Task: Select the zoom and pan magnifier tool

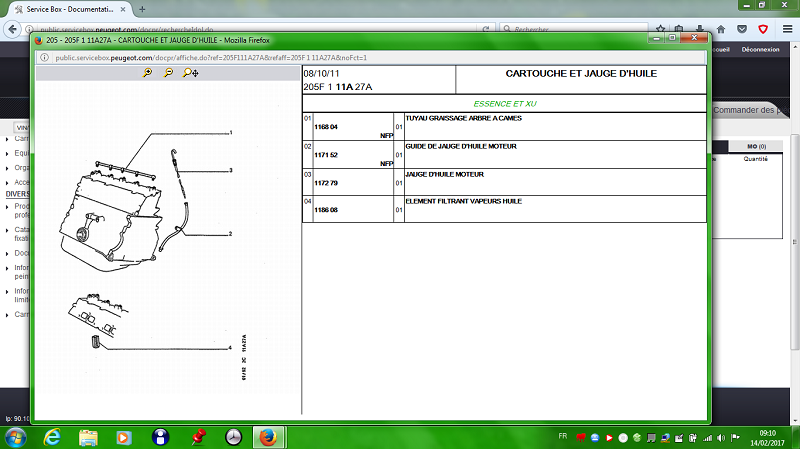Action: point(190,73)
